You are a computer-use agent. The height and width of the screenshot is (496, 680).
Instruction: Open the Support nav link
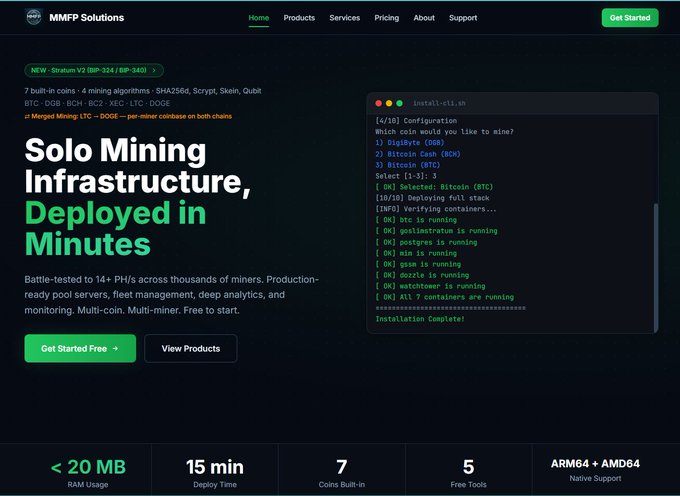pos(463,18)
